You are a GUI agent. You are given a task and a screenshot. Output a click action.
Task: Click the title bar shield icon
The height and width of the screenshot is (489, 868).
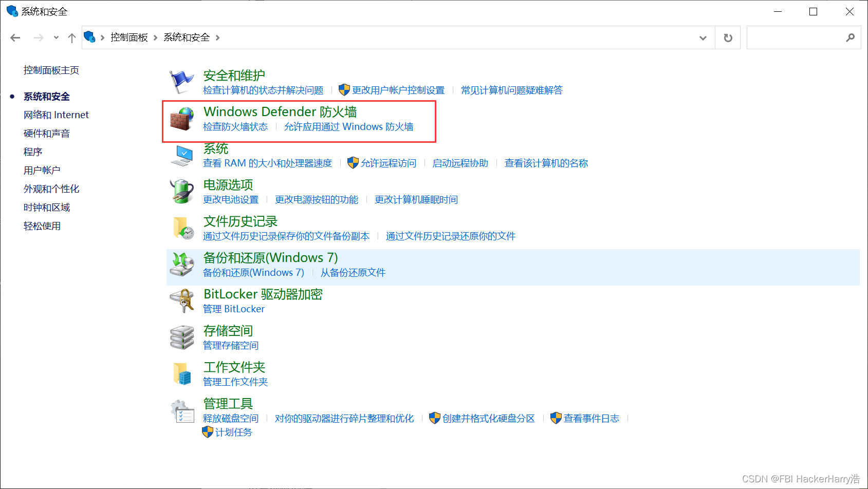tap(12, 11)
